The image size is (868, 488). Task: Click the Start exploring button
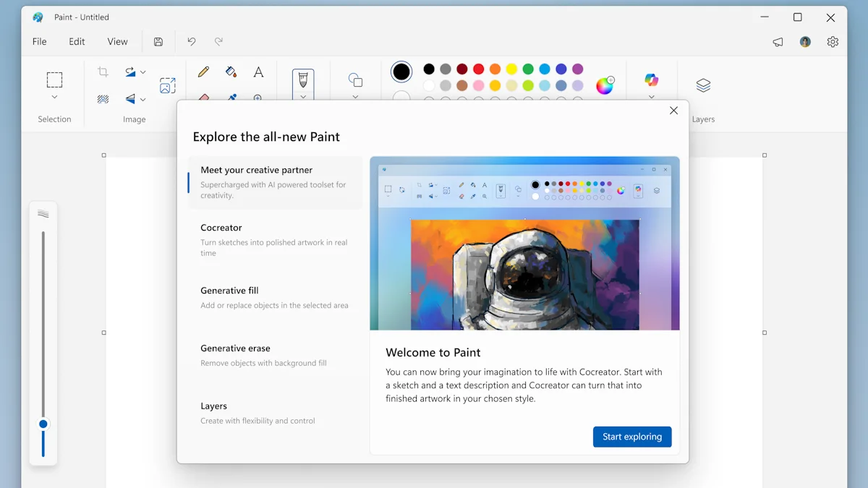pyautogui.click(x=632, y=437)
